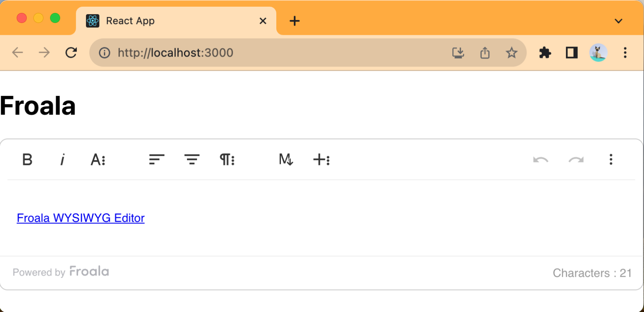Navigate back using the browser back arrow
Screen dimensions: 644x312
click(17, 52)
